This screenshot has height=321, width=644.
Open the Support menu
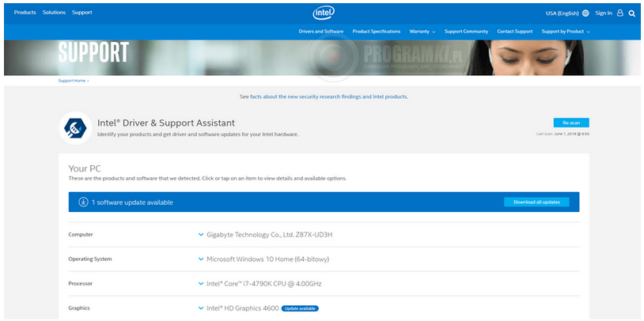click(x=82, y=13)
